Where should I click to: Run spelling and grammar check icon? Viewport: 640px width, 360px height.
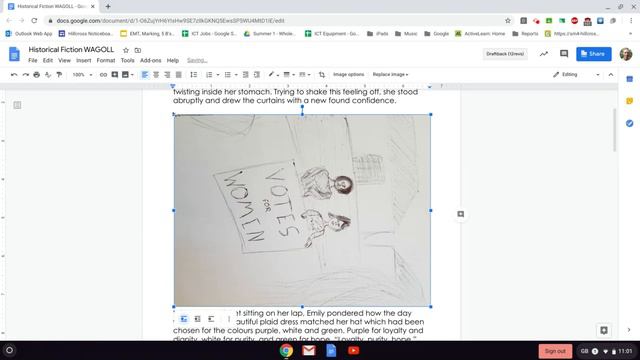pos(48,75)
